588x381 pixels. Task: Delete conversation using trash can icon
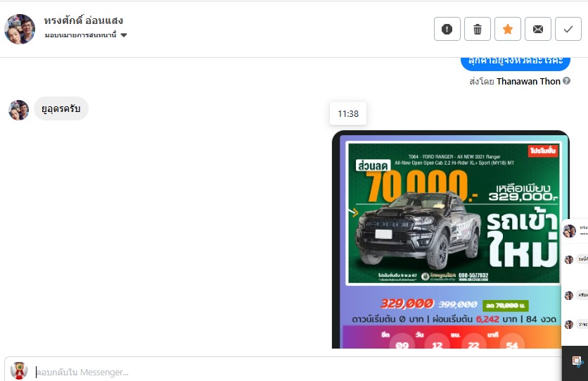(x=478, y=29)
